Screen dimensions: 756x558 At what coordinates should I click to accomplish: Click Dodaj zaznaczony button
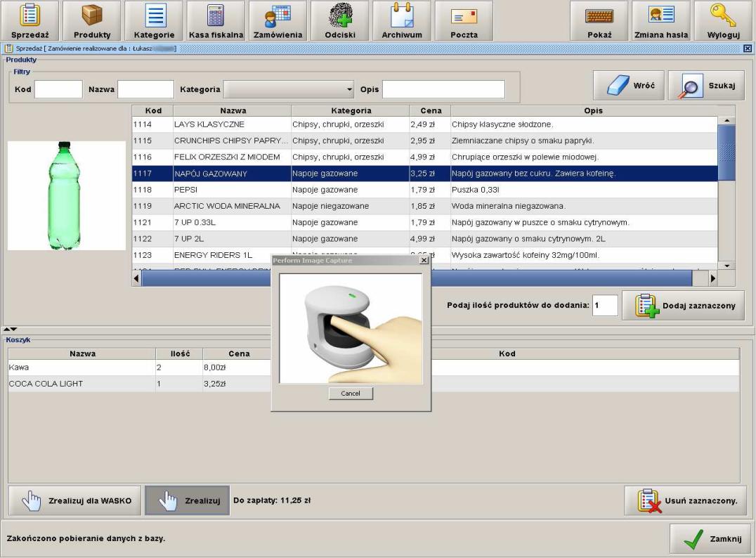(683, 305)
